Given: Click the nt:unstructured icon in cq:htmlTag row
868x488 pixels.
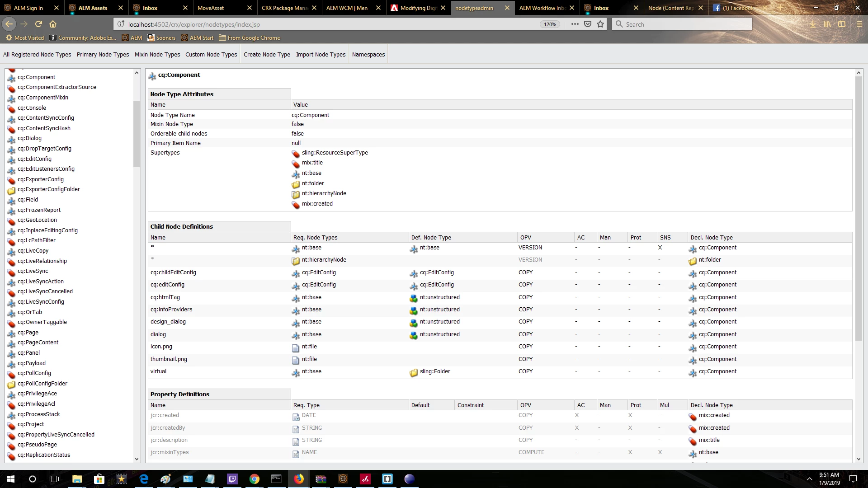Looking at the screenshot, I should (413, 298).
